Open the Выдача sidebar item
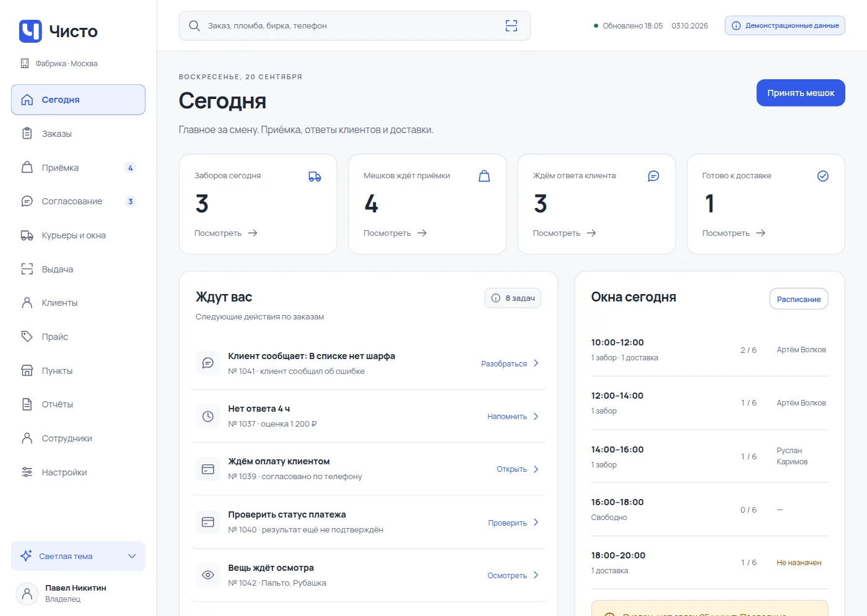The image size is (867, 616). pyautogui.click(x=78, y=269)
